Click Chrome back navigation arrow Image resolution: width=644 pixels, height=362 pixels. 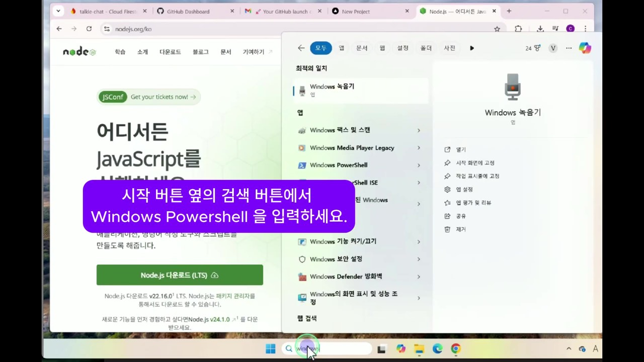[59, 29]
